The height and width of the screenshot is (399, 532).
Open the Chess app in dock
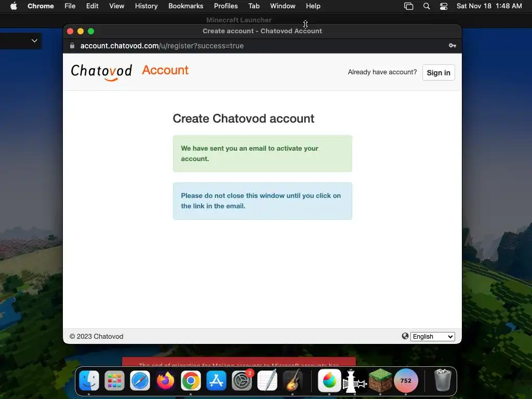click(x=354, y=381)
